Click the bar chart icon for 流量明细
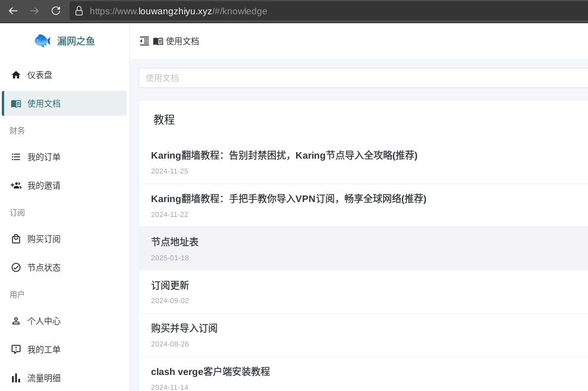The image size is (588, 391). point(16,378)
